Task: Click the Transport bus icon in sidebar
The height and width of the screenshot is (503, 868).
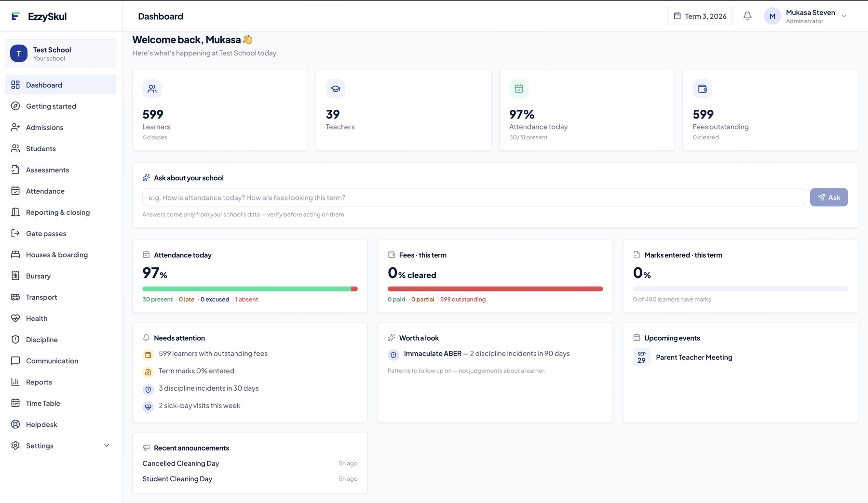Action: pos(15,297)
